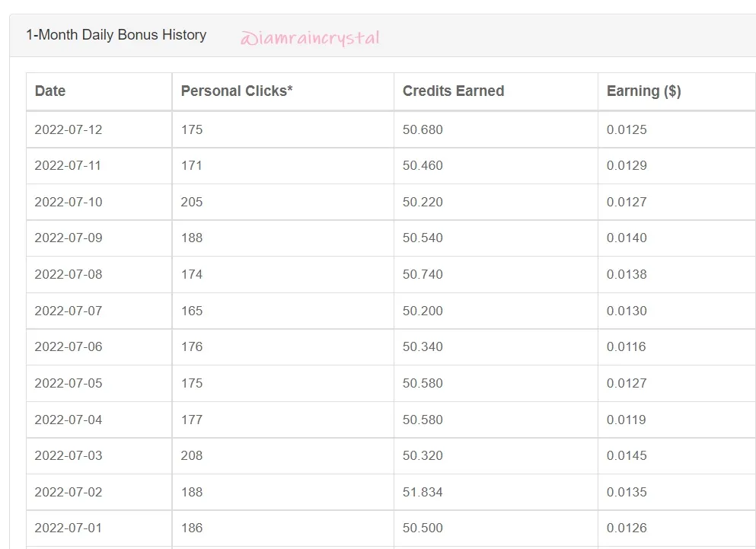Select personal clicks value 205
The image size is (756, 549).
[x=191, y=202]
